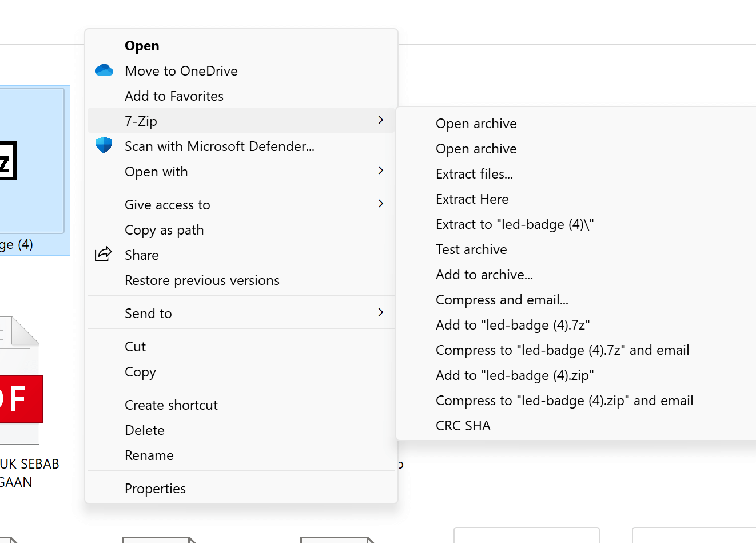Select the PDF file icon

[x=21, y=381]
